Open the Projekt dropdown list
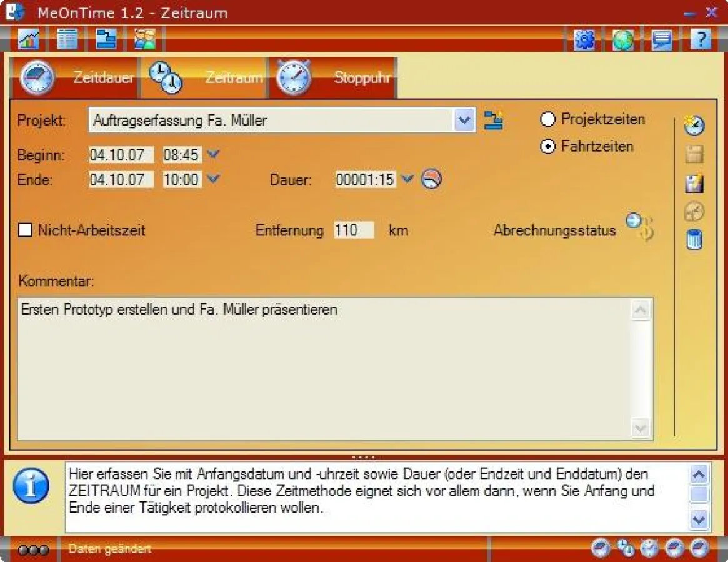728x562 pixels. pyautogui.click(x=464, y=120)
